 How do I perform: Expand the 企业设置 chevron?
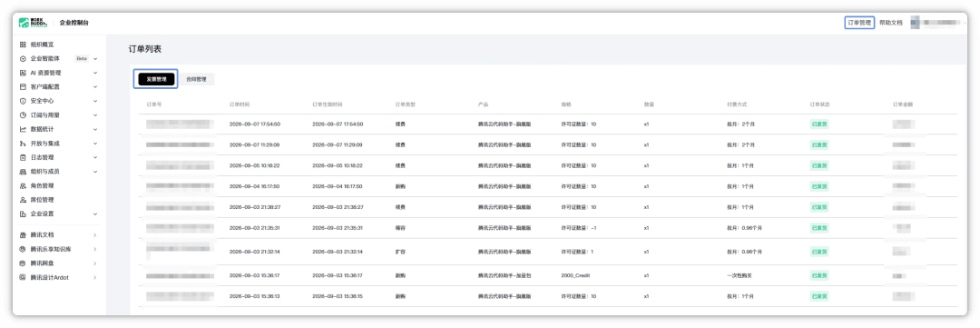(x=95, y=214)
